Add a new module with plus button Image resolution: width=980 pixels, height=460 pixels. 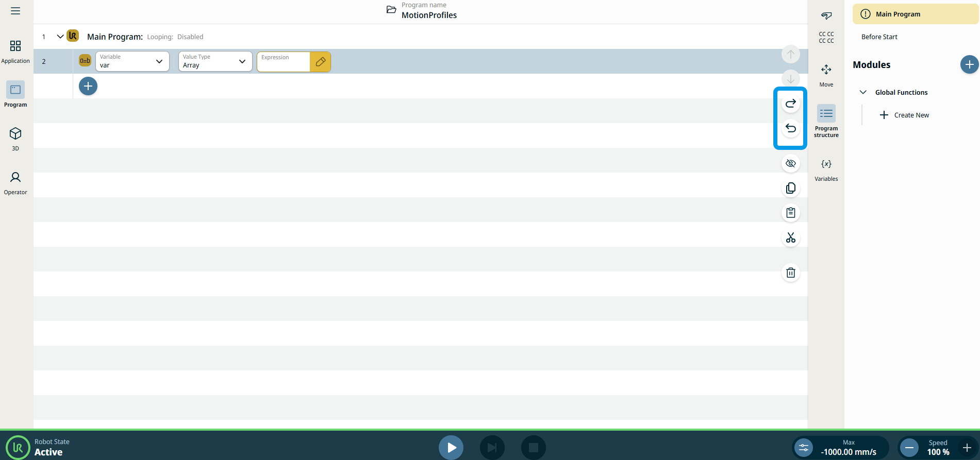tap(969, 64)
